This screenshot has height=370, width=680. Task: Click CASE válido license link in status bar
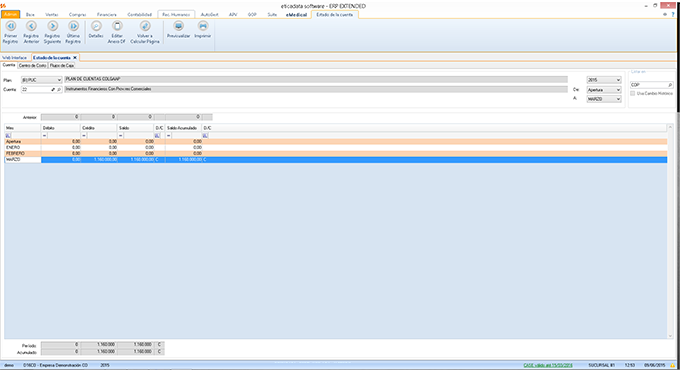click(x=548, y=365)
